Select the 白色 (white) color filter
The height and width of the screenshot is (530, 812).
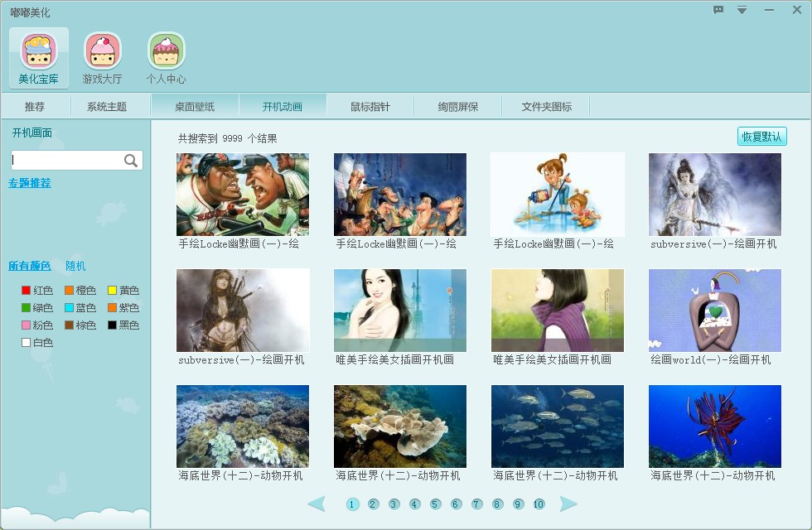point(39,341)
